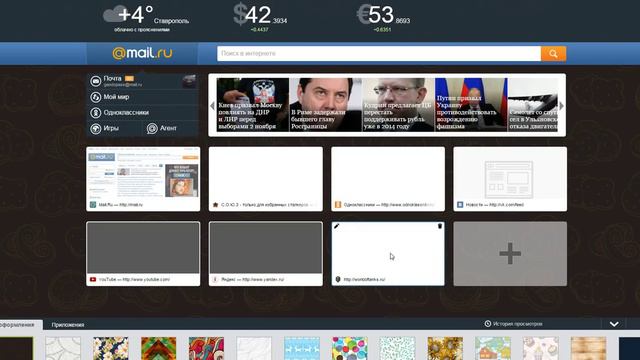
Task: Show previous news with left arrow
Action: pos(212,106)
